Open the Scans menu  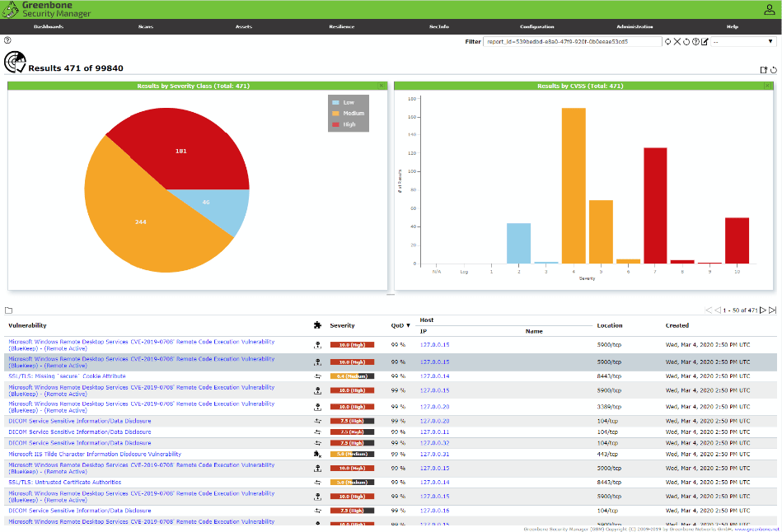coord(145,26)
